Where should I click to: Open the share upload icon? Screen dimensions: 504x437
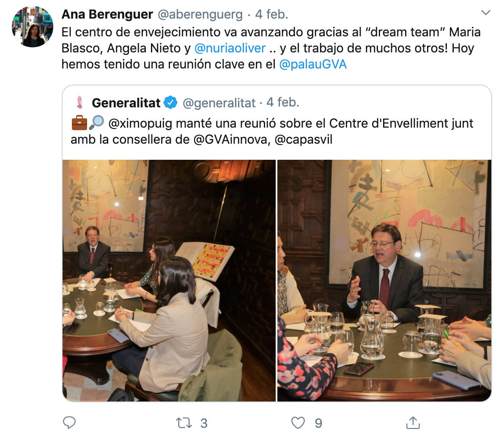point(413,423)
